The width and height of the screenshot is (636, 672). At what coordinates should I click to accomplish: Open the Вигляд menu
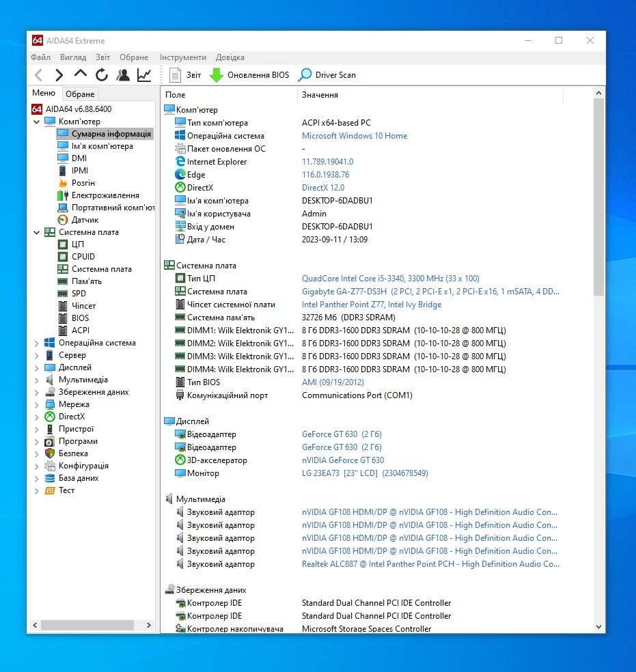point(73,57)
